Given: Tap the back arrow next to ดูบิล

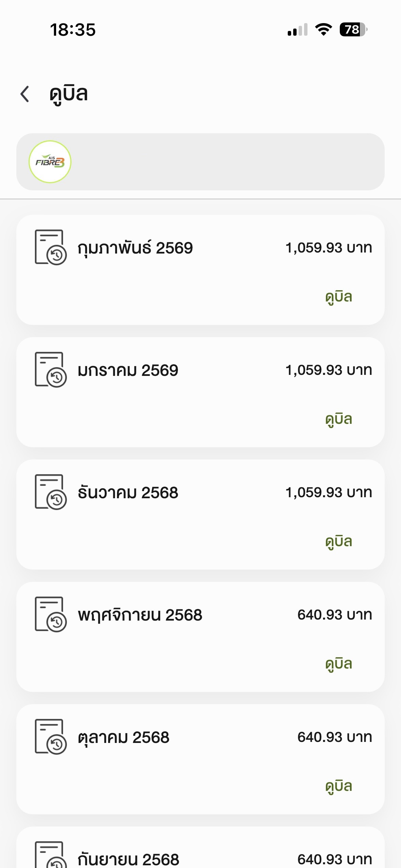Looking at the screenshot, I should (x=25, y=94).
